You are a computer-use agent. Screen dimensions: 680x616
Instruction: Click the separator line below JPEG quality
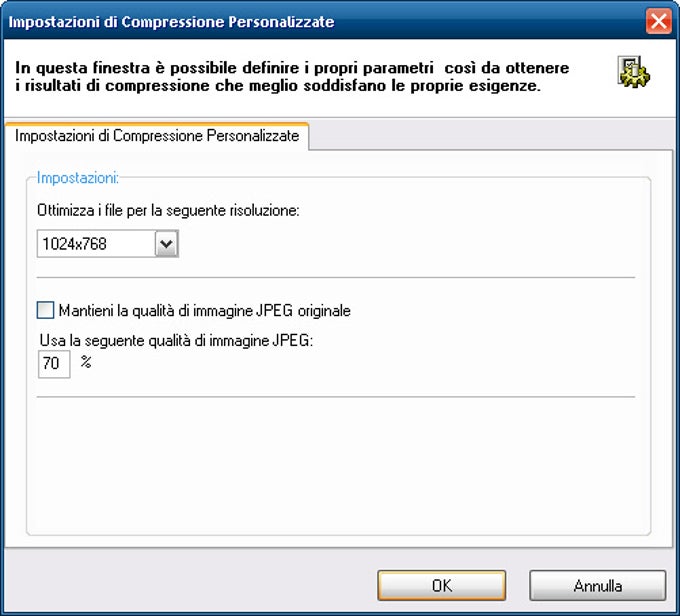[336, 396]
